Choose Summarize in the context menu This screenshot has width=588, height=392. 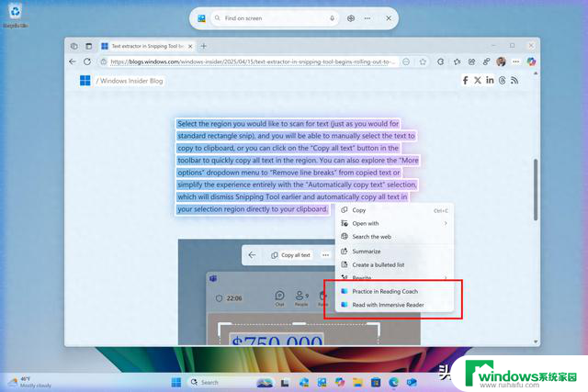394,252
